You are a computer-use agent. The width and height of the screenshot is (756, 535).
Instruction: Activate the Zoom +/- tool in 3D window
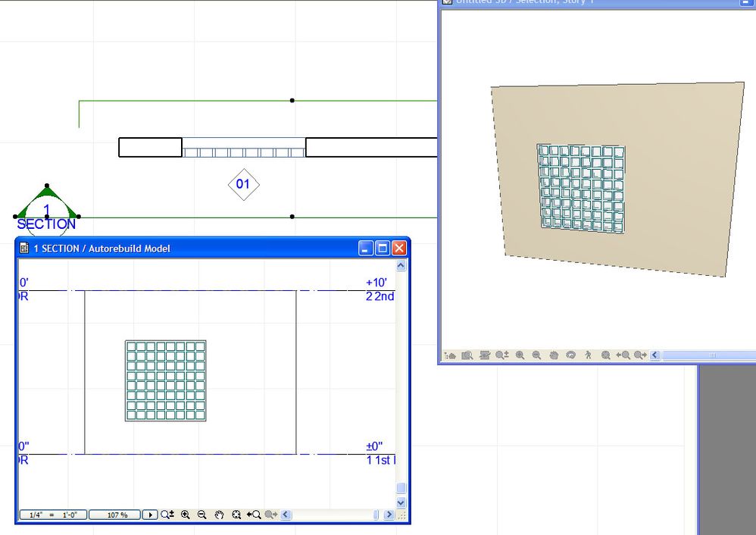502,355
